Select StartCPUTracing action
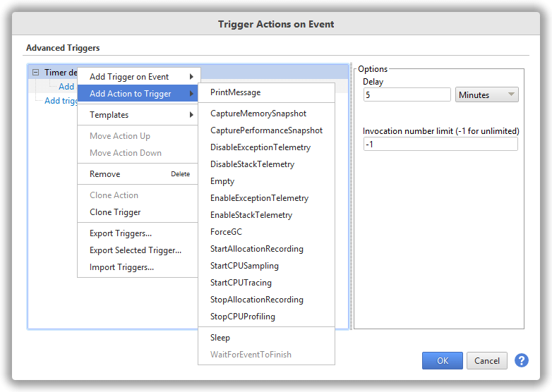 click(267, 282)
